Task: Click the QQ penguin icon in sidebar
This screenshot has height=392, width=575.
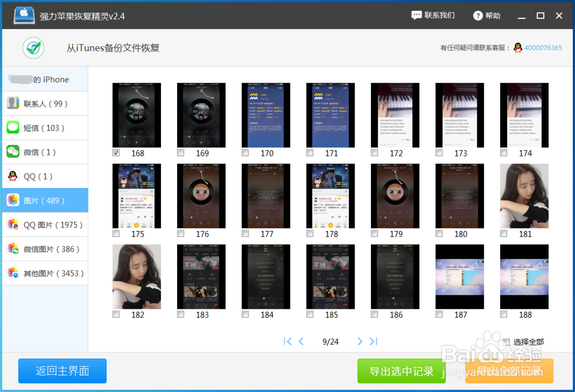Action: click(13, 176)
